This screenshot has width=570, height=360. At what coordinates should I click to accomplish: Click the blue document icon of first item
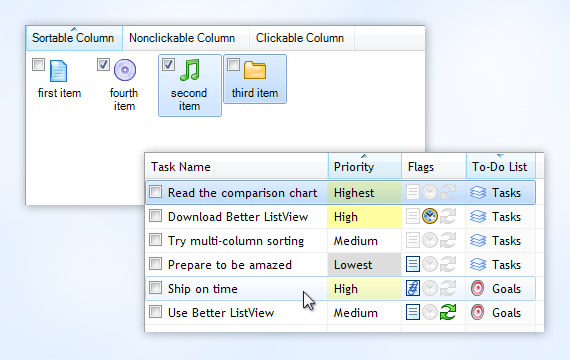point(59,71)
